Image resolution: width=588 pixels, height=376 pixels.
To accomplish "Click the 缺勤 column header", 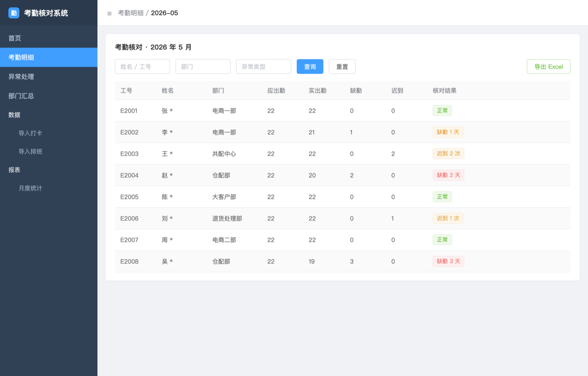I will pyautogui.click(x=356, y=91).
